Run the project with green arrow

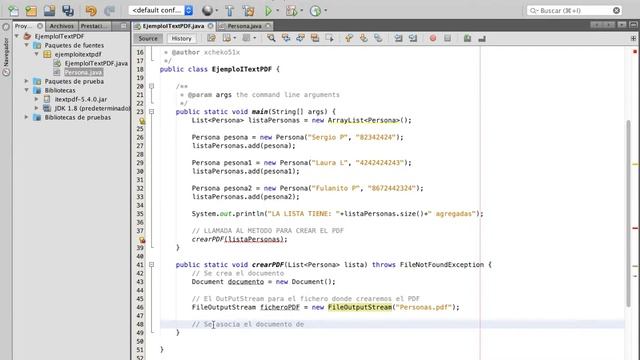point(268,11)
